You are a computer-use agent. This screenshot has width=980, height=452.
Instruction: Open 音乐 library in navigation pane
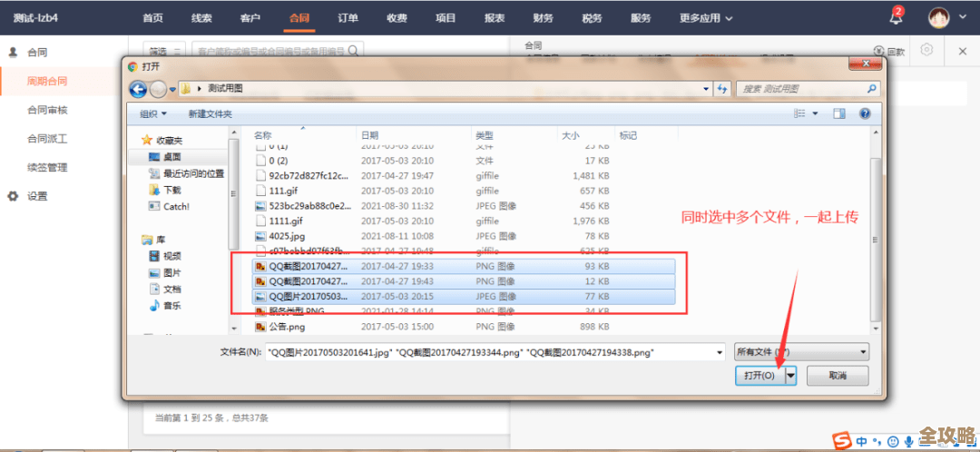166,306
